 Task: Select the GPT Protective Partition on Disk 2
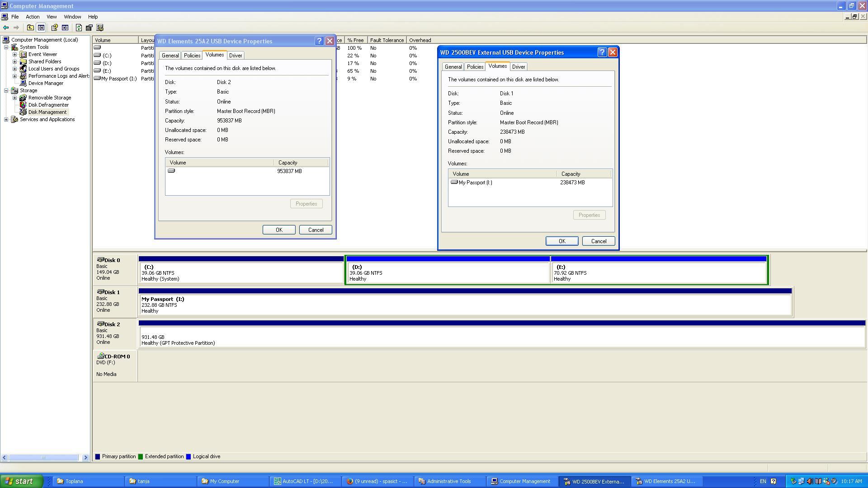[502, 334]
